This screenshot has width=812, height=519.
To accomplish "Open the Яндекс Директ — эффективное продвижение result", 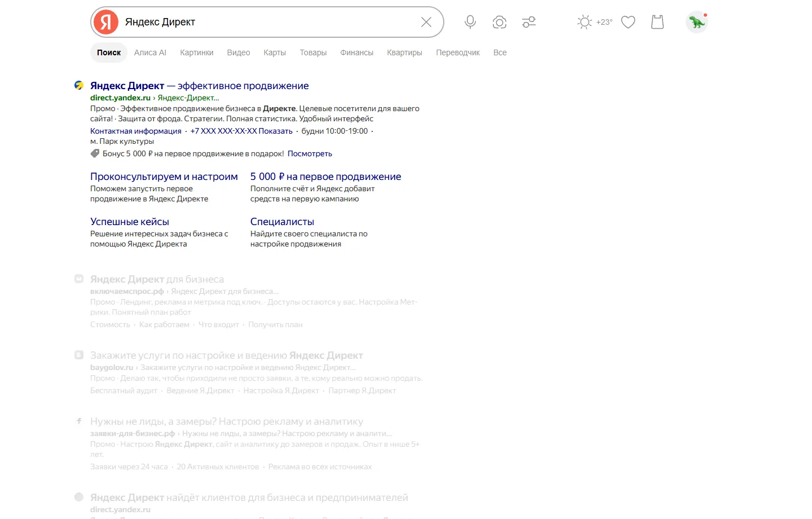I will (200, 86).
